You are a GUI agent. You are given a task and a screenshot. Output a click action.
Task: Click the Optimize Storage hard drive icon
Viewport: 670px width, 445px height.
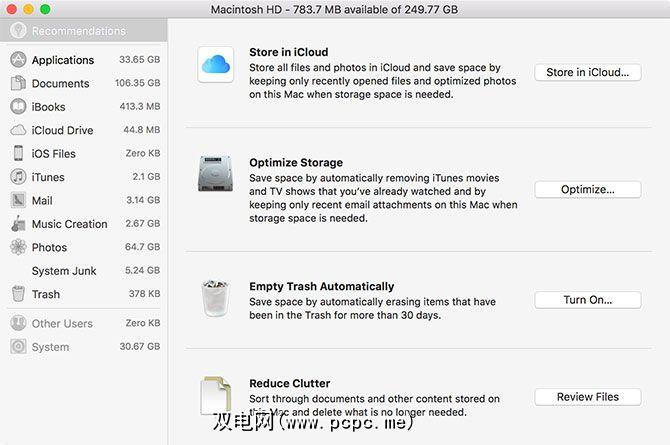pos(215,173)
